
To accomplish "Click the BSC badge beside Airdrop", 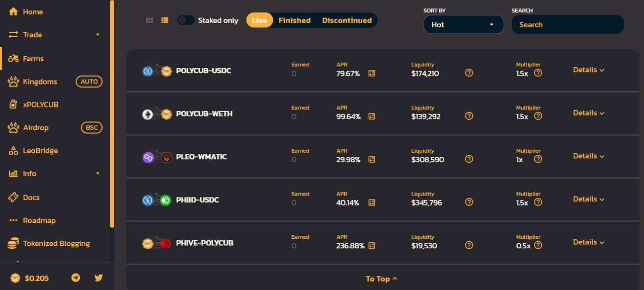I will [x=92, y=128].
